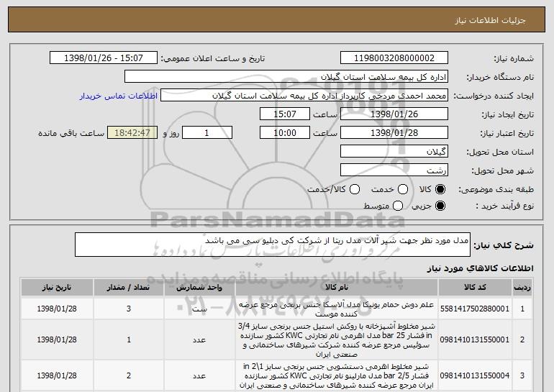Viewport: 554px width, 392px height.
Task: Click the washbasin mixer faucet description in row 3
Action: coord(337,375)
